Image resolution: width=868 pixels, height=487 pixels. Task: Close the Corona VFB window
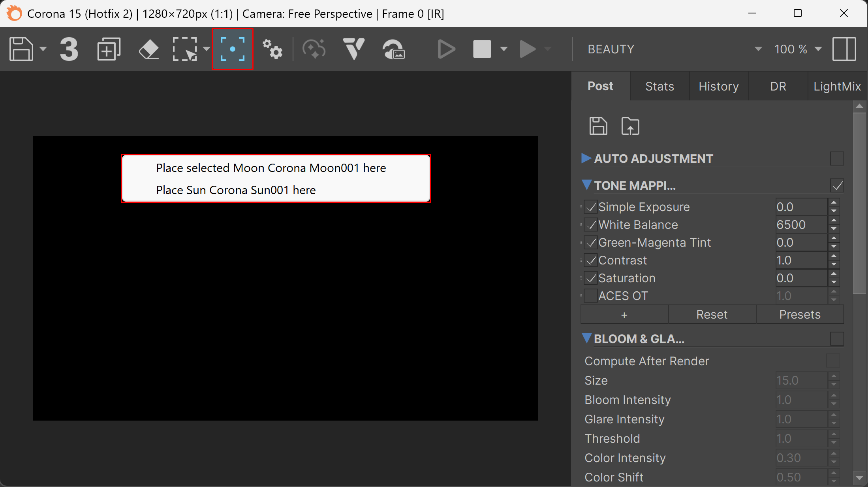click(x=844, y=13)
